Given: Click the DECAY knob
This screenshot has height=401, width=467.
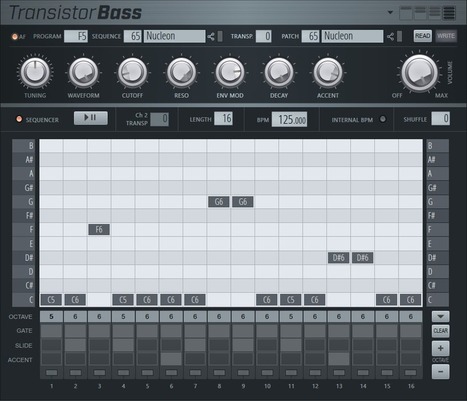Looking at the screenshot, I should [279, 72].
